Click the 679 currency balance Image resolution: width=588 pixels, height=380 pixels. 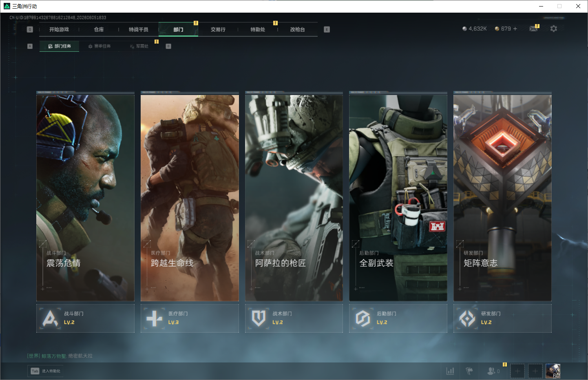tap(503, 29)
